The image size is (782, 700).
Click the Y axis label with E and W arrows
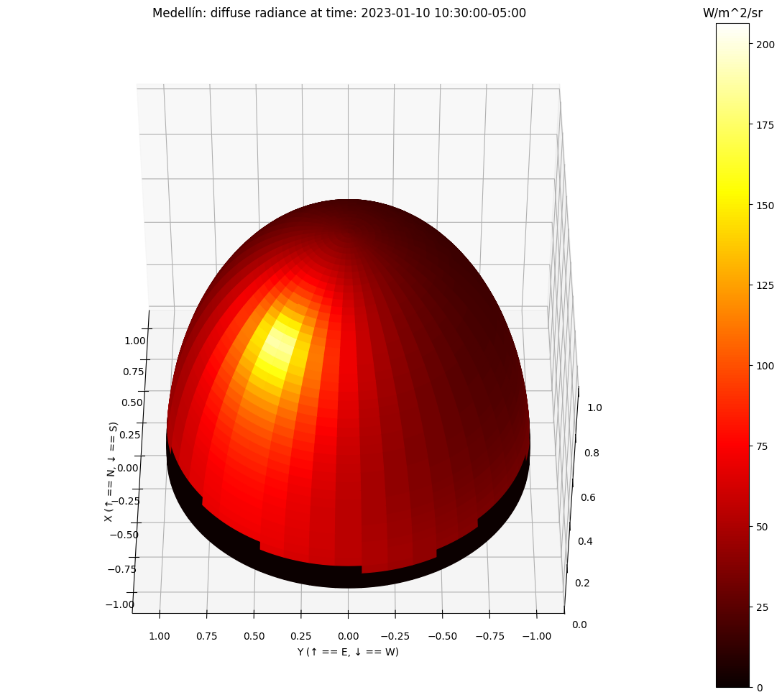(x=348, y=652)
